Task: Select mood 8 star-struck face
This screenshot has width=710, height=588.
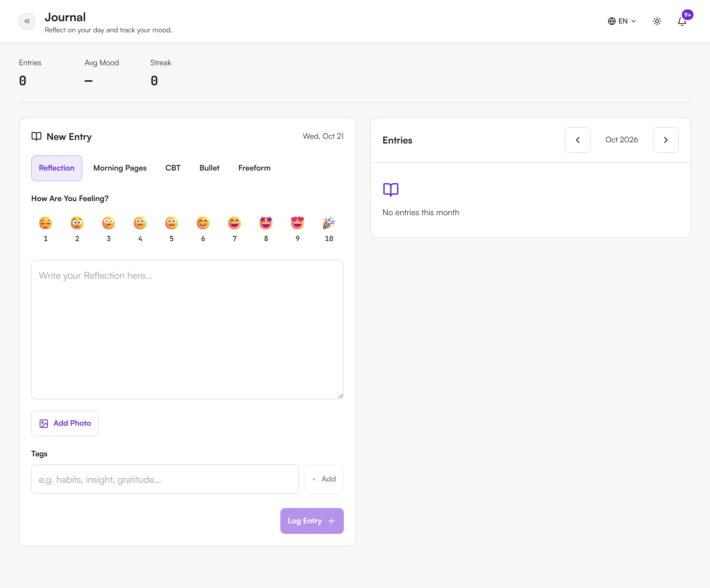Action: [266, 229]
